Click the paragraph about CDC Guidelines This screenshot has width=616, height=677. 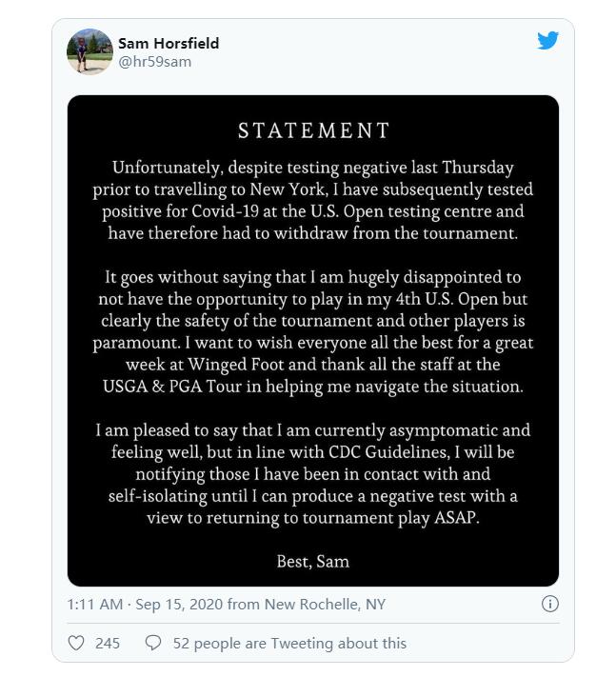(313, 474)
